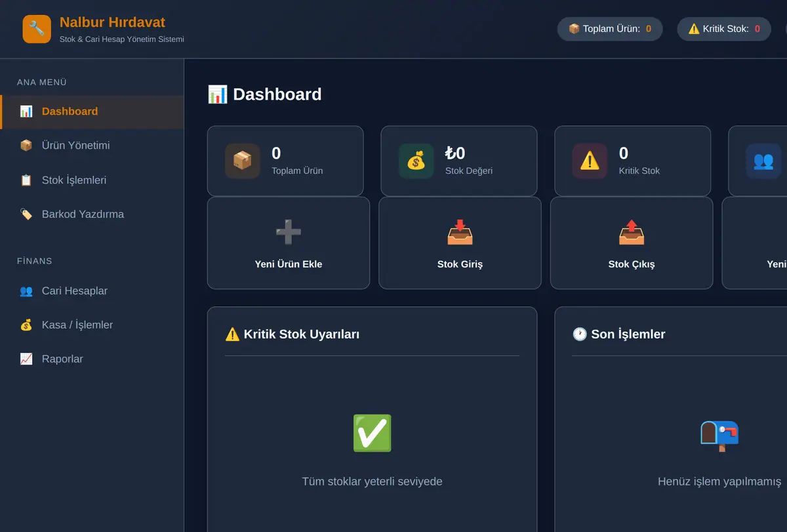The width and height of the screenshot is (787, 532).
Task: Click the Barkod Yazdırma tag icon
Action: 26,214
